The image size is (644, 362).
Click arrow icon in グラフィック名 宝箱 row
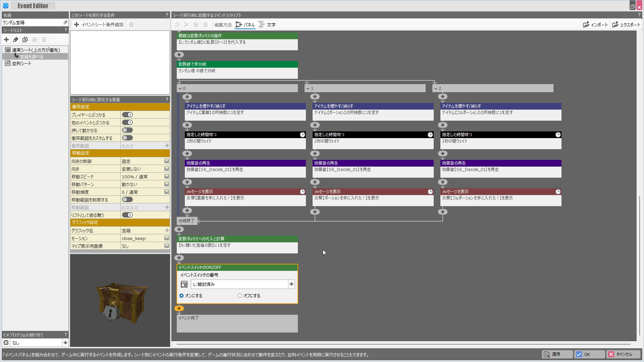tap(166, 231)
